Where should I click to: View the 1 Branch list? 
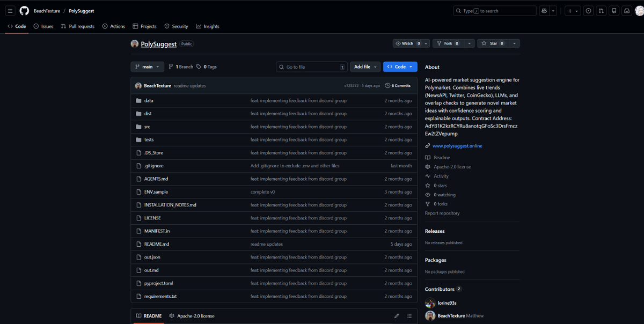tap(181, 67)
